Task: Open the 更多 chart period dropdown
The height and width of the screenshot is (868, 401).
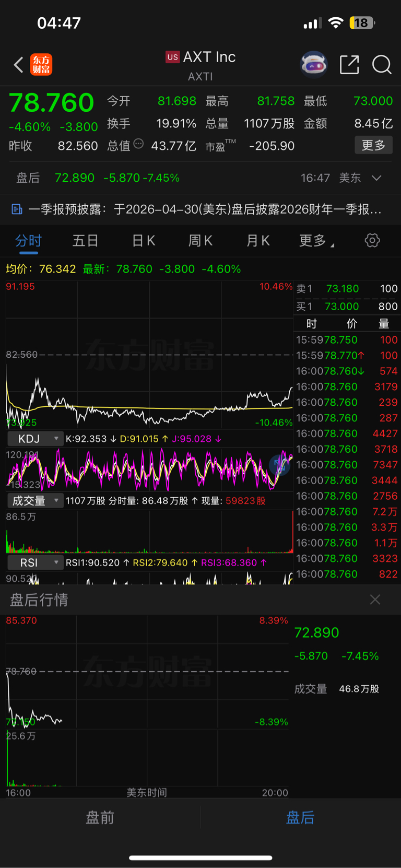Action: click(316, 241)
